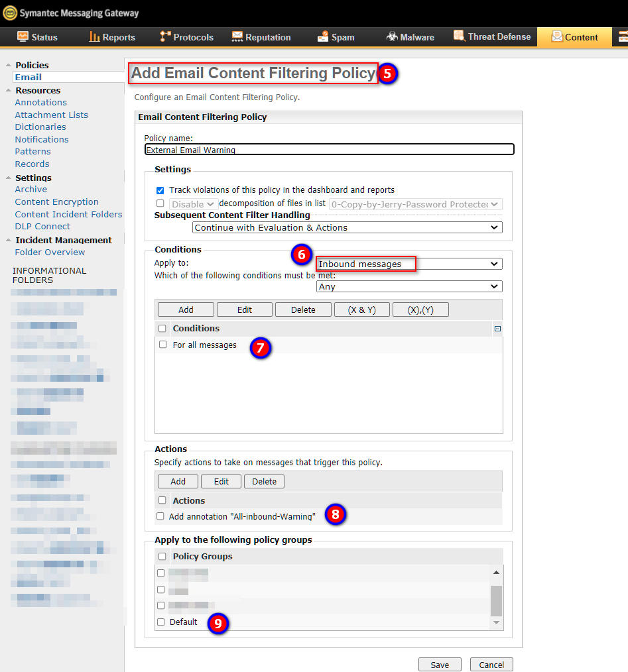Screen dimensions: 628x672
Task: Click the Save button
Action: pyautogui.click(x=440, y=664)
